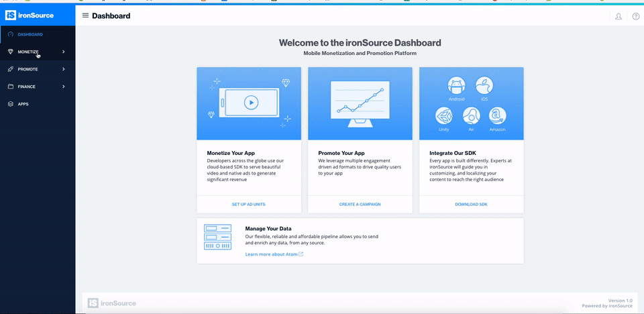Select the Amazon platform icon

pyautogui.click(x=497, y=116)
